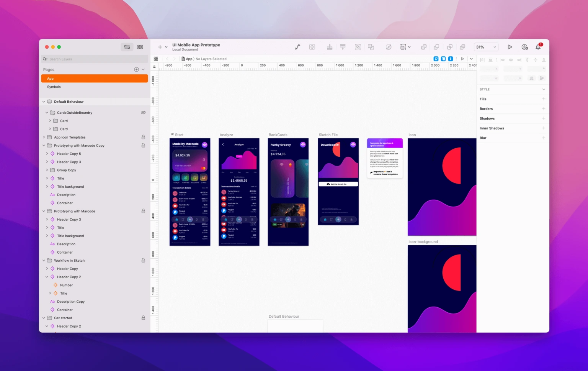
Task: Switch the layer list to grid view
Action: pos(140,46)
